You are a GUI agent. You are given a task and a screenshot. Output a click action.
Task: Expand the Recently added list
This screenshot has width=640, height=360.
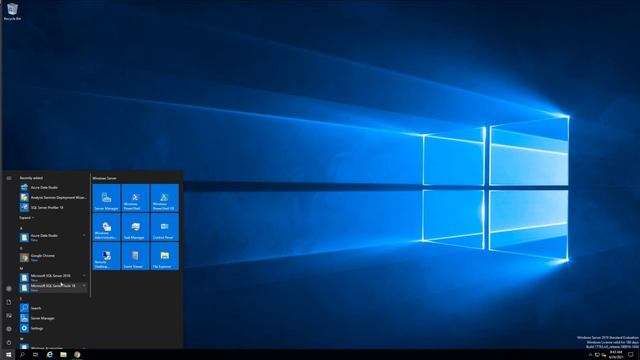pos(27,218)
